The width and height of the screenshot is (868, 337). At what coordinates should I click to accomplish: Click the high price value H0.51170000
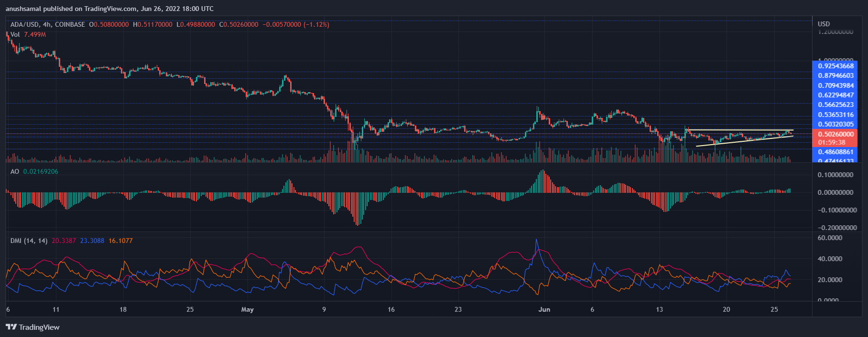coord(152,24)
